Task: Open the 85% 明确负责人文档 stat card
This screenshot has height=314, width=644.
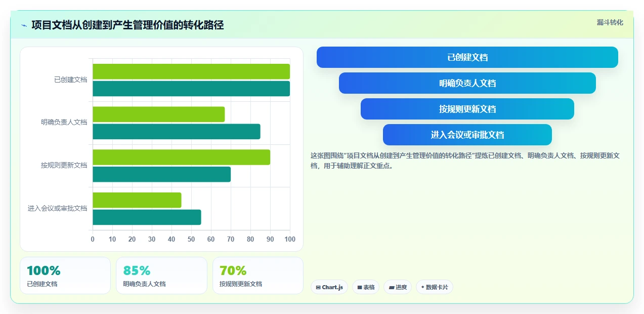Action: (161, 276)
